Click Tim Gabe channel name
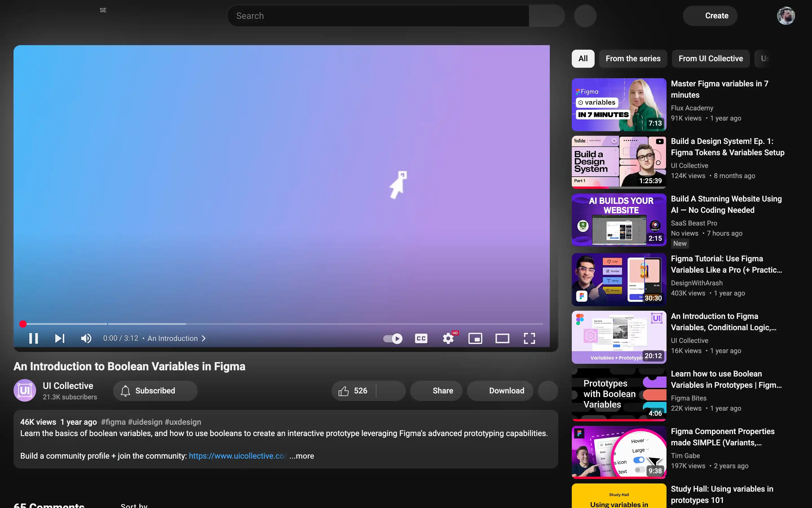Screen dimensions: 812x508 pyautogui.click(x=685, y=456)
